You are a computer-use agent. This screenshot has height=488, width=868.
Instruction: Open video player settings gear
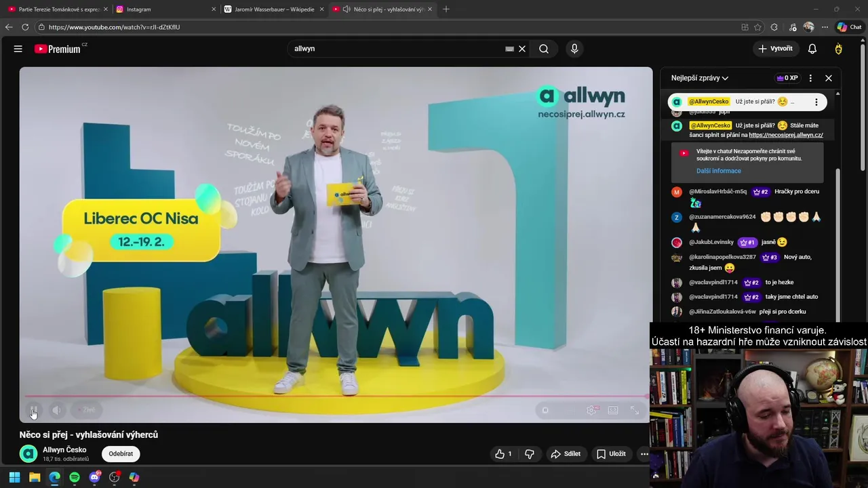coord(591,410)
